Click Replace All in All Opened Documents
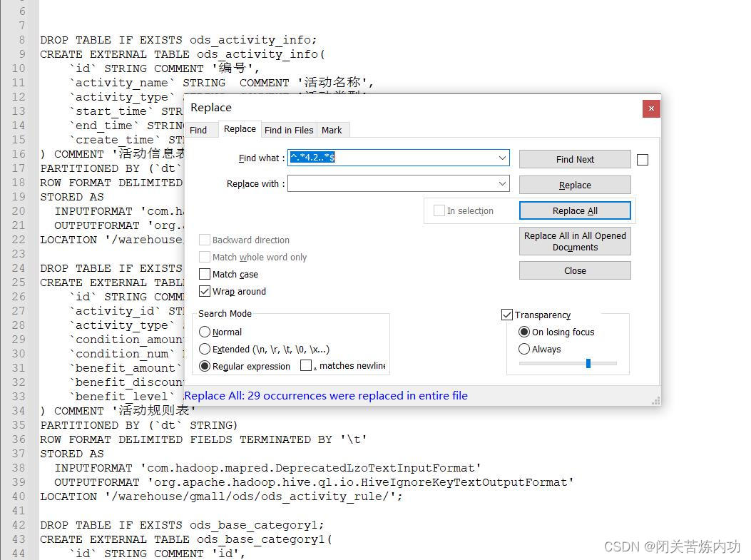Viewport: 751px width, 560px height. point(575,241)
